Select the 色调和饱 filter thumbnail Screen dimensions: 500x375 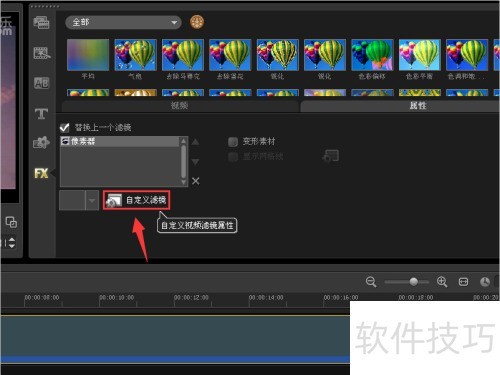tap(467, 55)
